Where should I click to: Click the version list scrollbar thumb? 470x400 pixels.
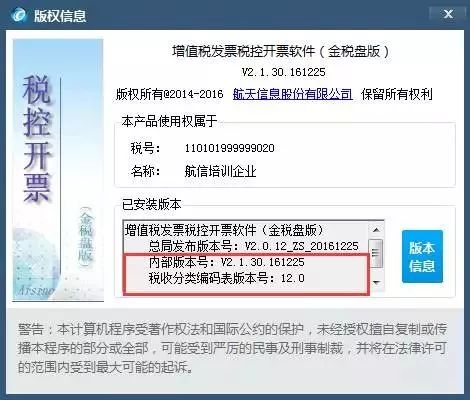pyautogui.click(x=376, y=253)
